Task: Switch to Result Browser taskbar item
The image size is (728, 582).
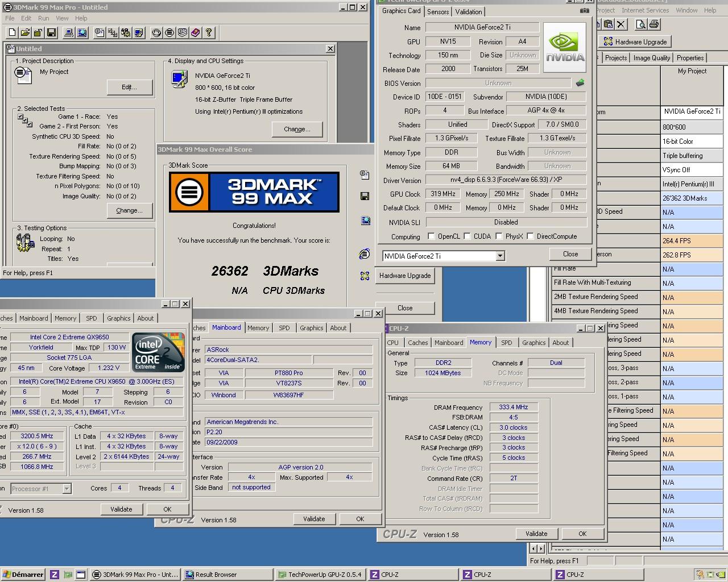Action: 228,575
